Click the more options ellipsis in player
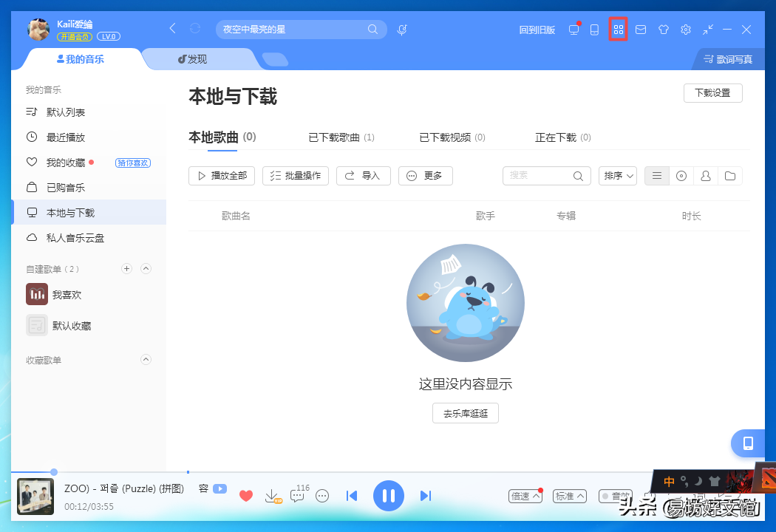The height and width of the screenshot is (532, 776). [322, 496]
